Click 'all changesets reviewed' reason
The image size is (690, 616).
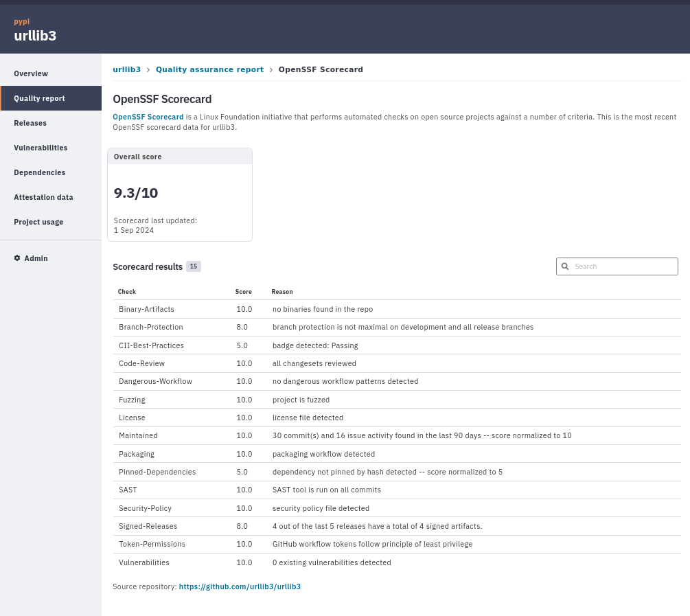(314, 363)
